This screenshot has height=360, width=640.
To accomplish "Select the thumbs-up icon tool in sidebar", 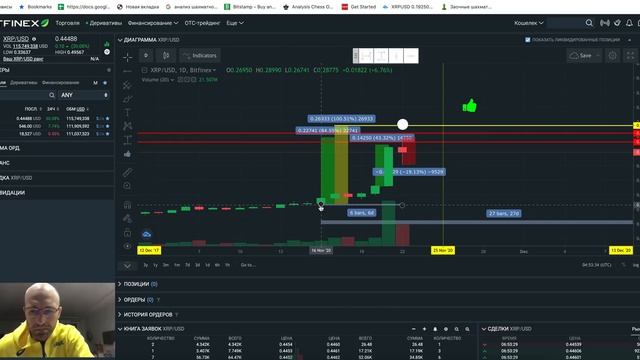I will [127, 154].
